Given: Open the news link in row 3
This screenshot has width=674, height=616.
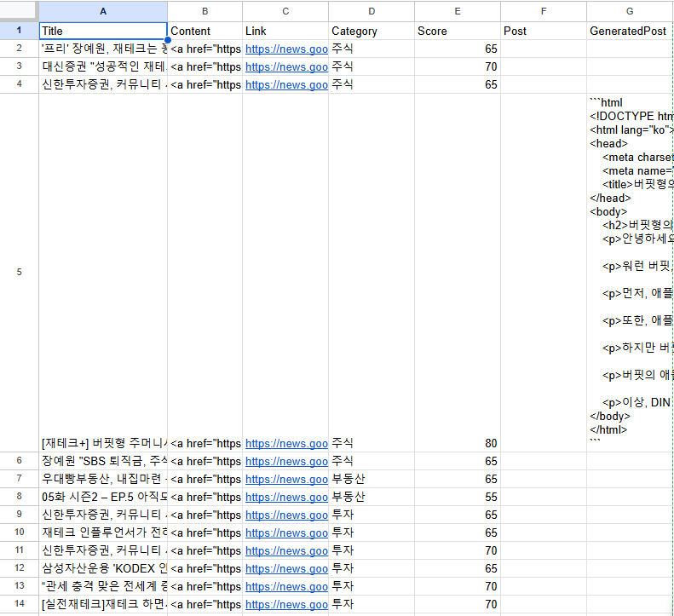Looking at the screenshot, I should (x=286, y=67).
